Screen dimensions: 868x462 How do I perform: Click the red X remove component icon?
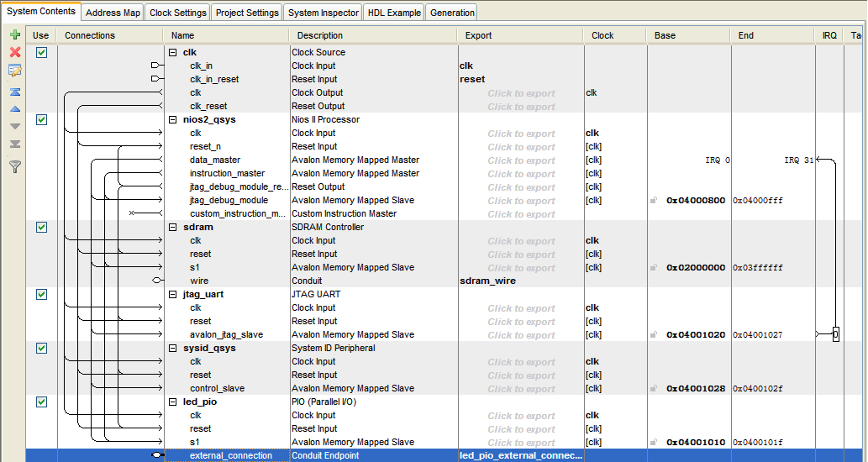pyautogui.click(x=15, y=52)
